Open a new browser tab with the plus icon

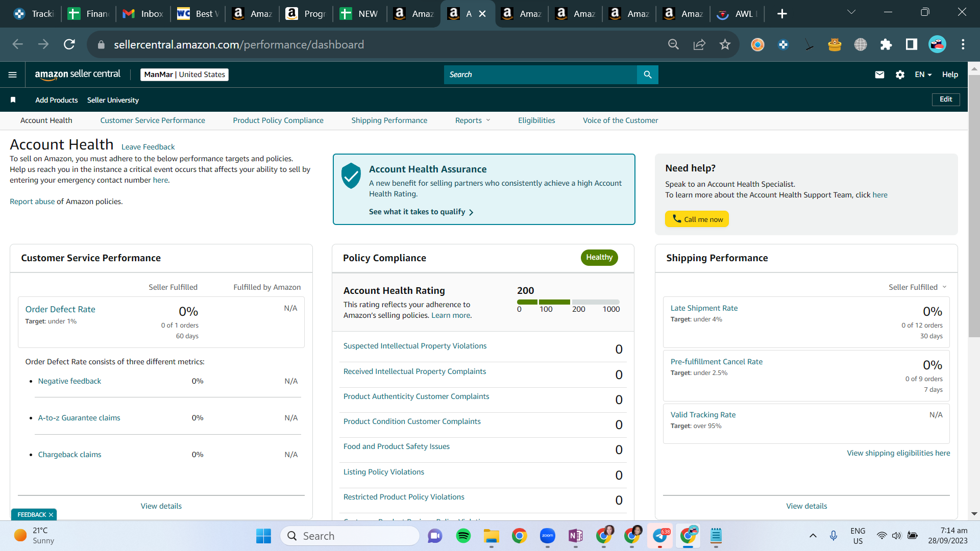(x=782, y=14)
